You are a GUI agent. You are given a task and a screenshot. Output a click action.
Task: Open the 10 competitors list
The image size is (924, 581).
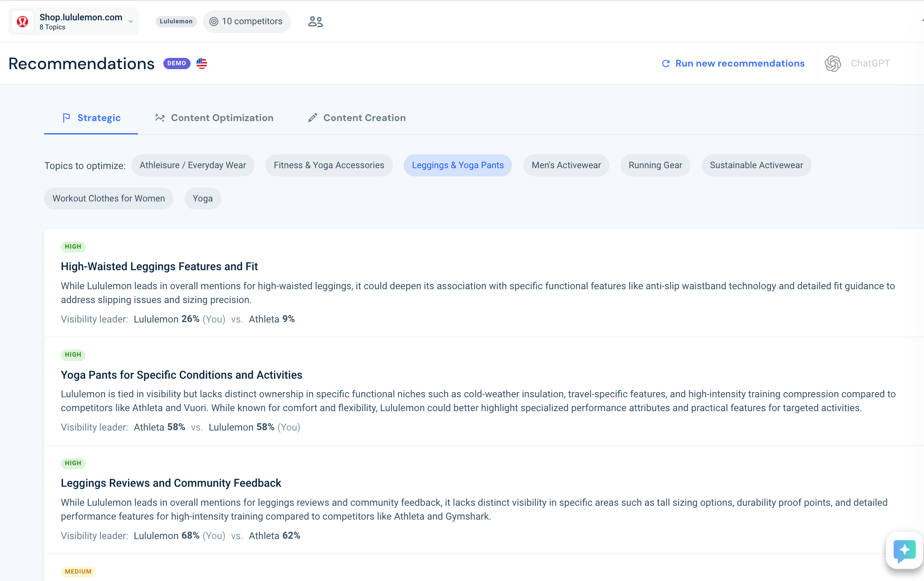pyautogui.click(x=246, y=21)
